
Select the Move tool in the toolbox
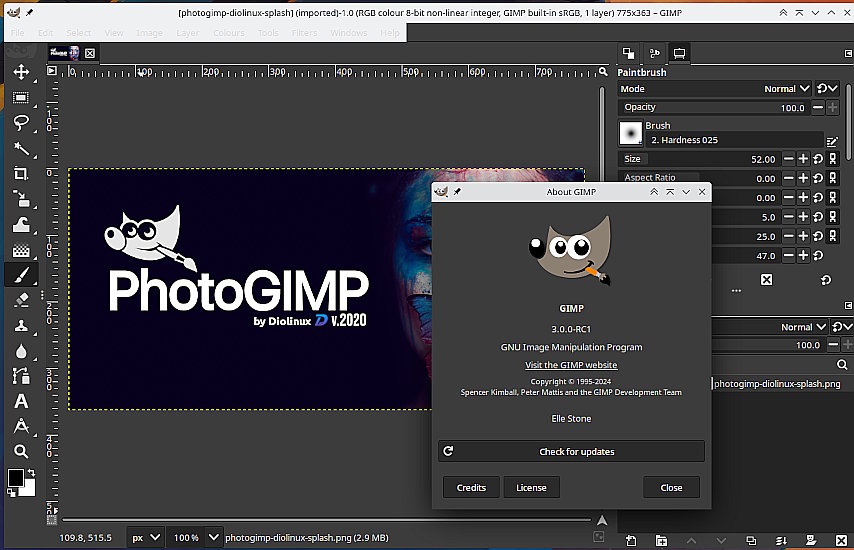20,72
